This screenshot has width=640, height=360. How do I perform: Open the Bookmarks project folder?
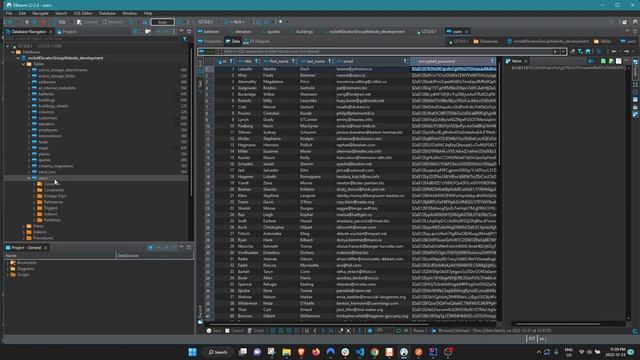(x=27, y=263)
